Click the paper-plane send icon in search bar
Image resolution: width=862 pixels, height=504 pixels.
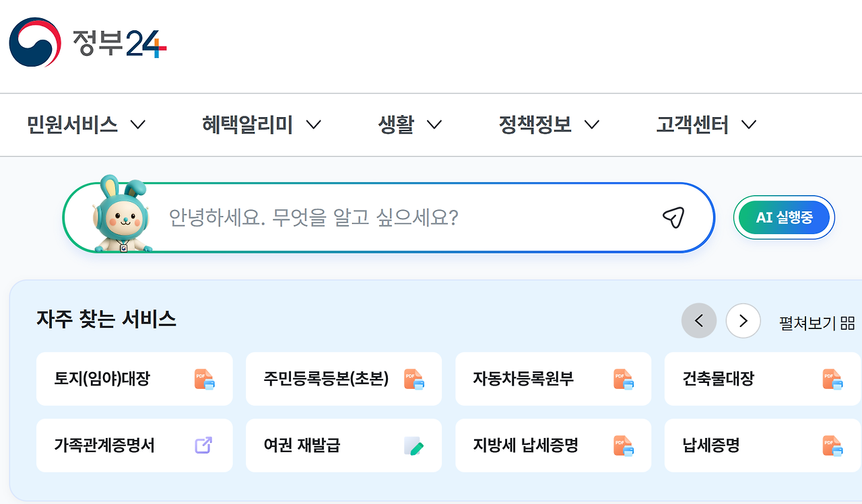pyautogui.click(x=673, y=217)
